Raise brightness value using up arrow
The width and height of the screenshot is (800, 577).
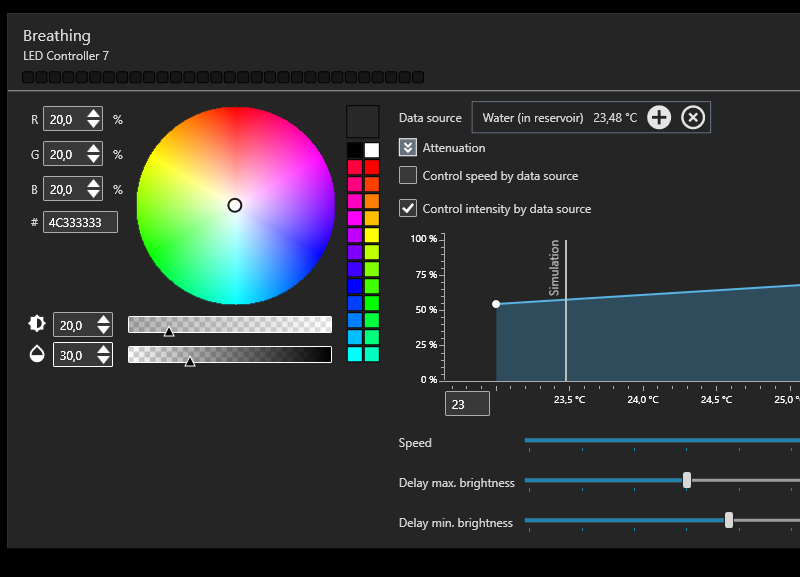[104, 319]
